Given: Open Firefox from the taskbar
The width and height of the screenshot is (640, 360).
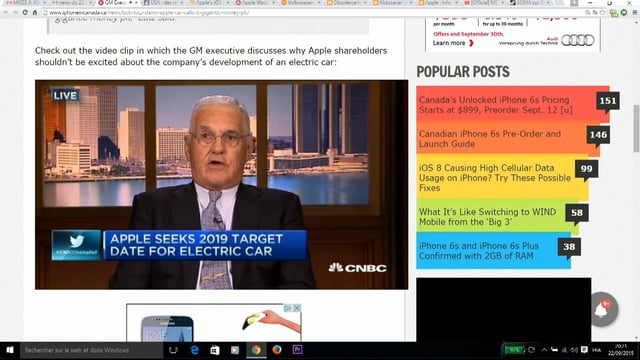Looking at the screenshot, I should tap(277, 350).
